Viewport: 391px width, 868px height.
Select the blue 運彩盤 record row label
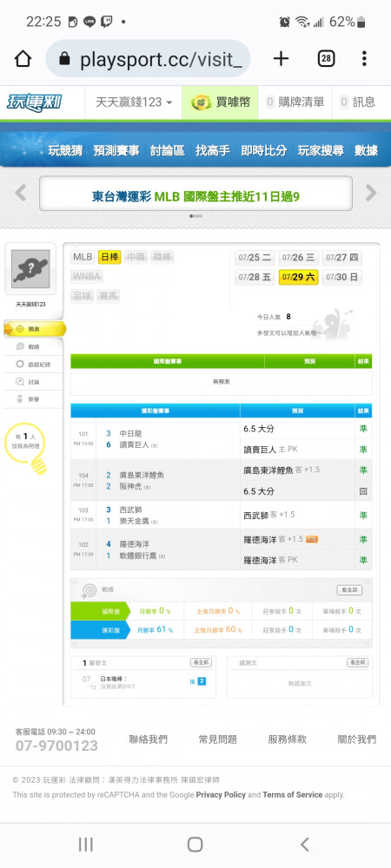100,629
